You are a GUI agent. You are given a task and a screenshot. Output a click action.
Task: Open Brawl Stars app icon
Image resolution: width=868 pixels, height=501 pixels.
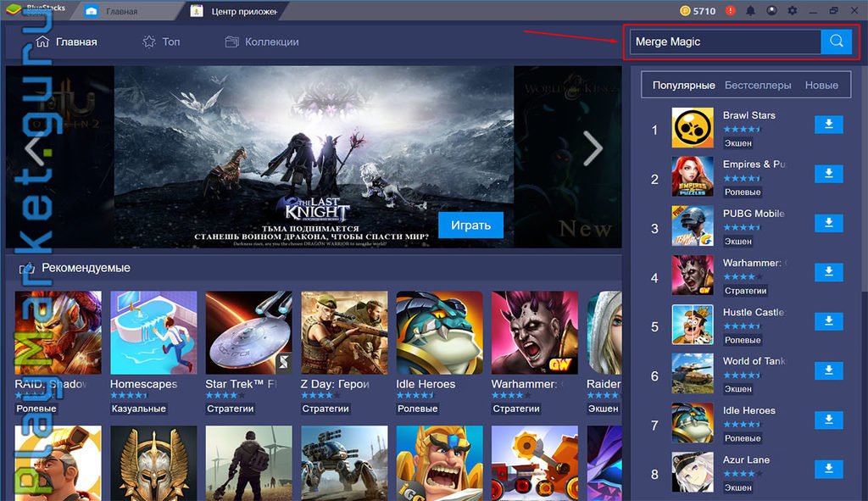tap(693, 128)
